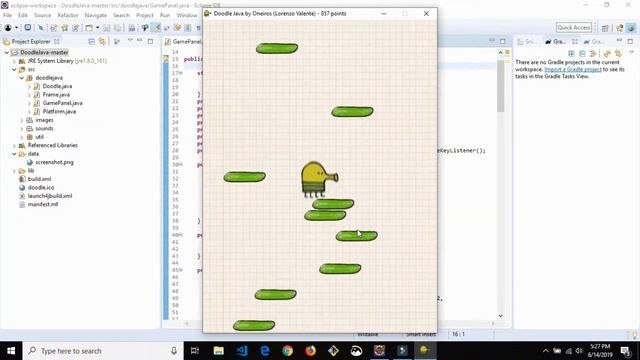
Task: Select doodle.ico file
Action: click(x=41, y=188)
